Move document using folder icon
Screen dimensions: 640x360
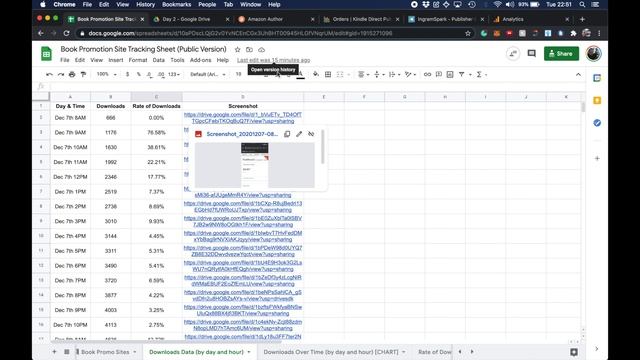click(249, 49)
